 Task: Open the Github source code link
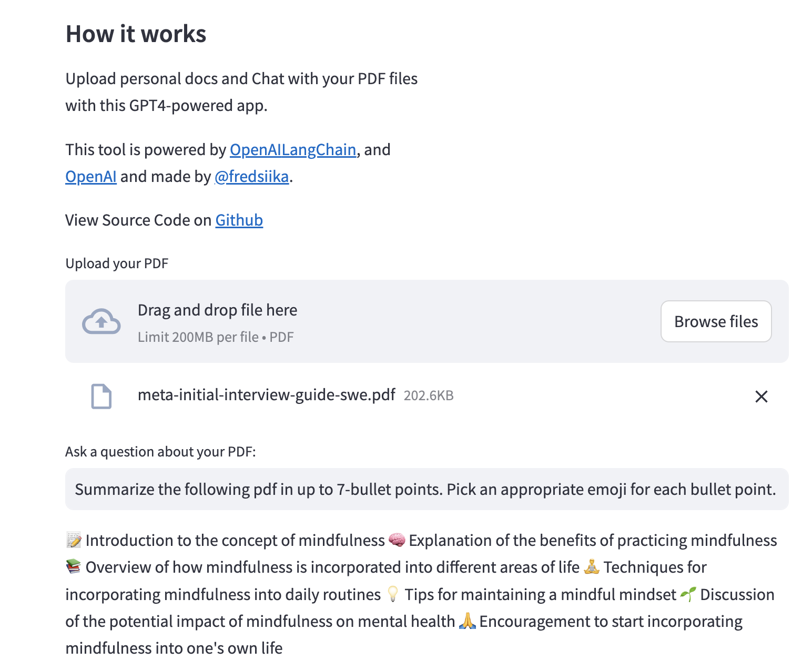239,220
